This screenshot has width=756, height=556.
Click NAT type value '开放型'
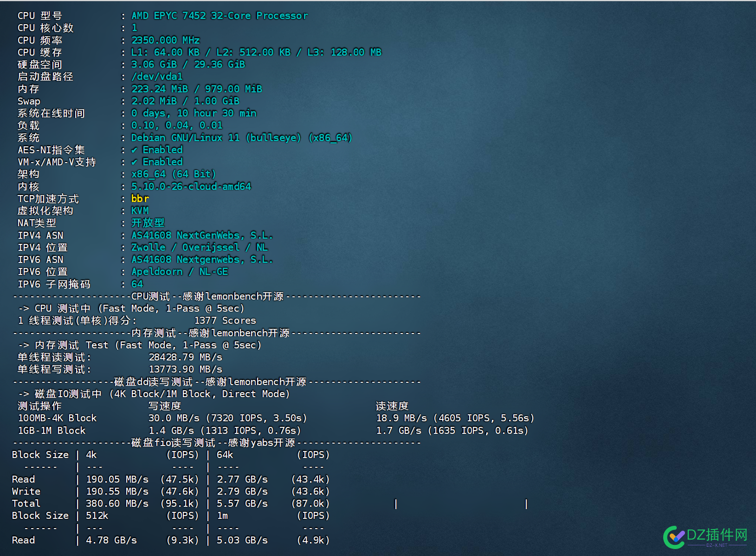pos(148,223)
